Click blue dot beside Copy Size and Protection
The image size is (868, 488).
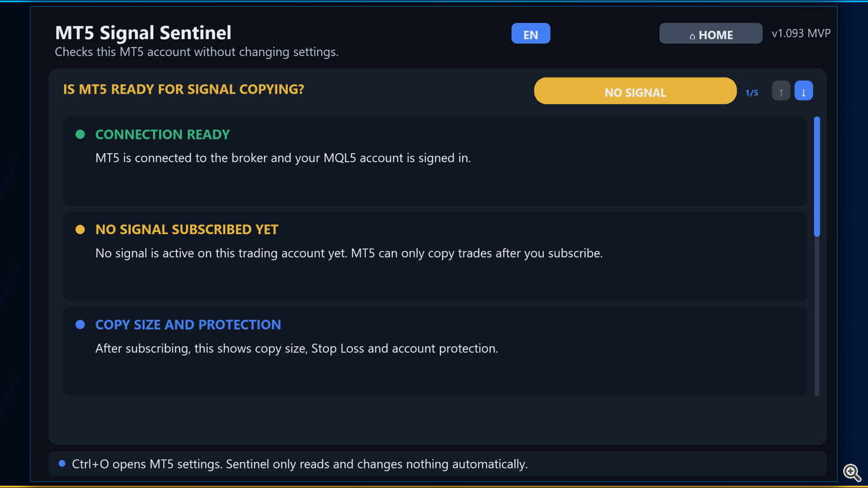pos(80,325)
